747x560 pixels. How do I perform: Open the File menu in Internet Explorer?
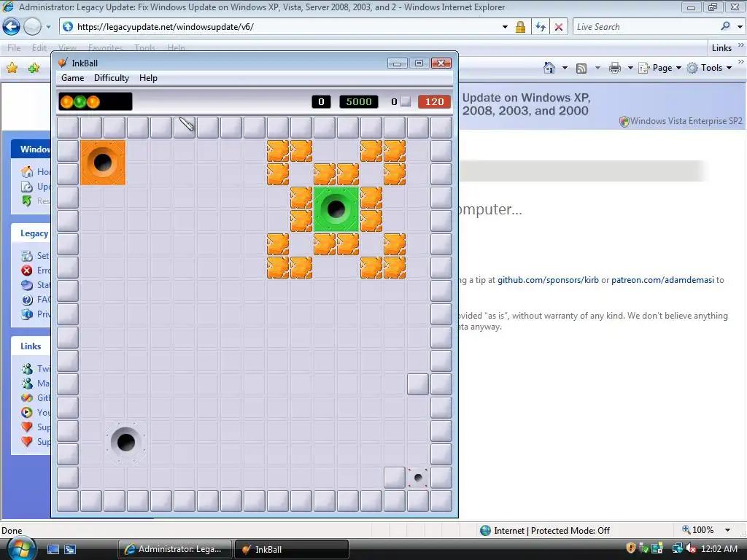(x=14, y=47)
